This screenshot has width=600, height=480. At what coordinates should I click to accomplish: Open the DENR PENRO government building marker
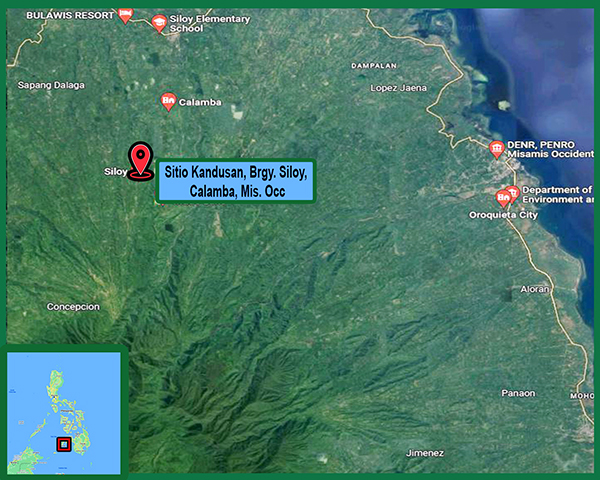pos(496,149)
